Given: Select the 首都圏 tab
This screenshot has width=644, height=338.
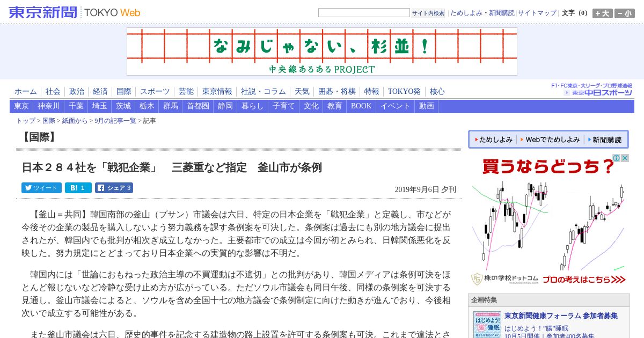Looking at the screenshot, I should pos(198,106).
